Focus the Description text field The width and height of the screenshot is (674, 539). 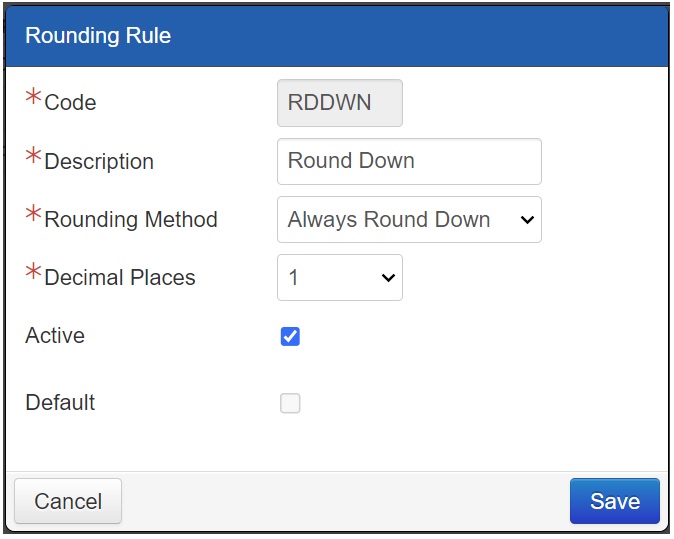click(x=408, y=161)
